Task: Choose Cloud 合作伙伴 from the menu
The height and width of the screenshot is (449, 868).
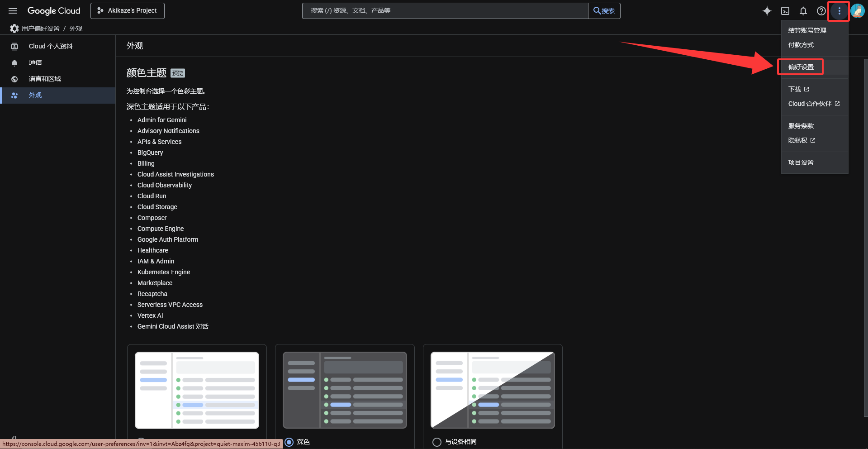Action: tap(814, 104)
